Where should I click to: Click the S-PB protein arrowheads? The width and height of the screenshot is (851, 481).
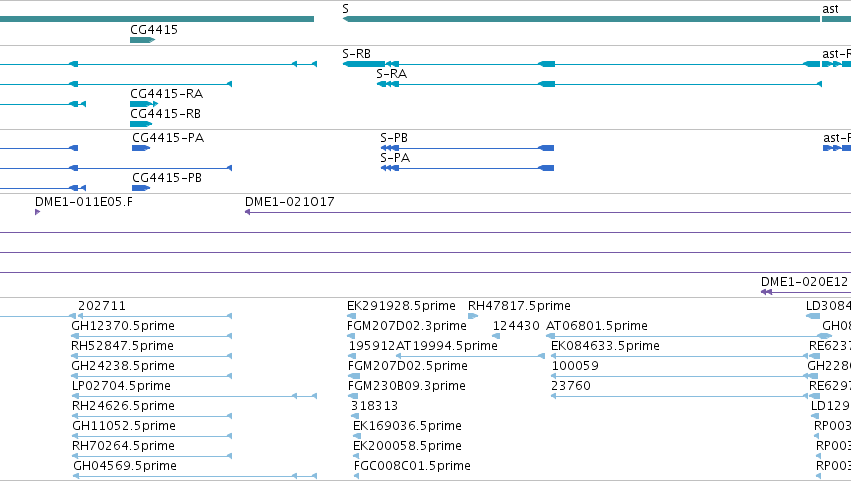click(390, 148)
